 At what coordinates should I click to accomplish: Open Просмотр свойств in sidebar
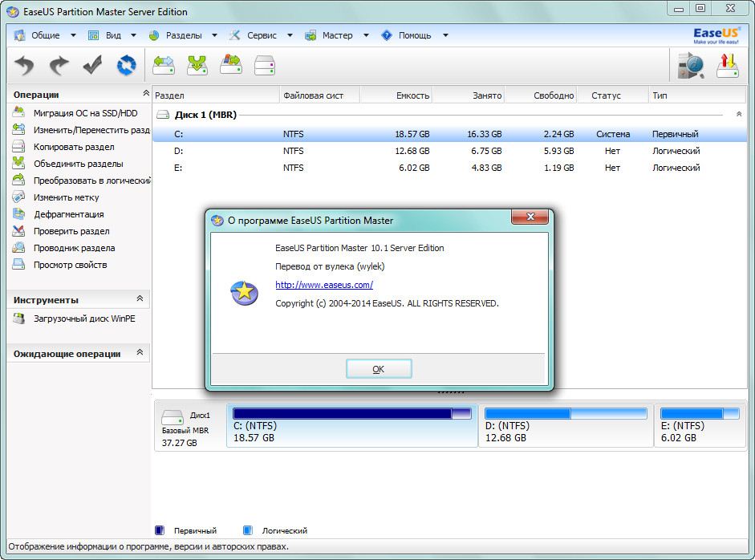(x=71, y=265)
